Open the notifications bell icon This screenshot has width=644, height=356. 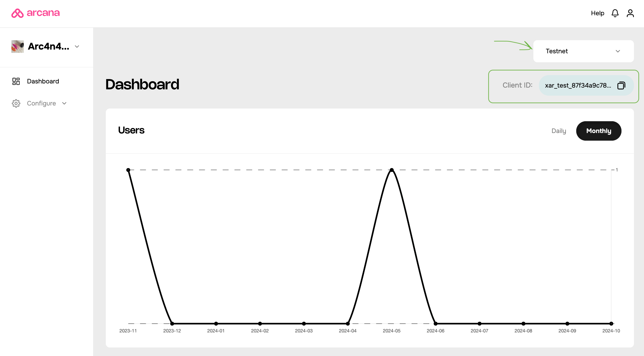tap(615, 13)
